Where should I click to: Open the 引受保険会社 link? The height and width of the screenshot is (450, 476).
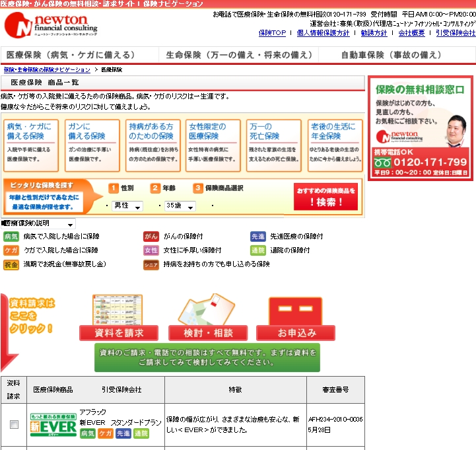(x=456, y=33)
